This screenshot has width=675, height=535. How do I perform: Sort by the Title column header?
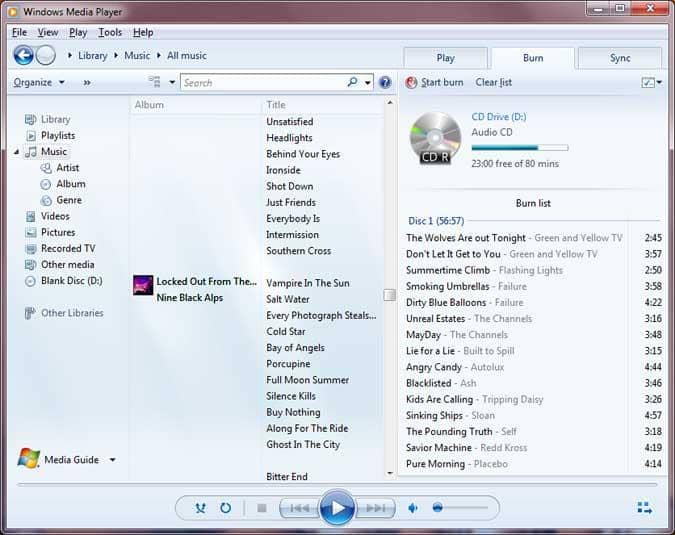point(276,105)
